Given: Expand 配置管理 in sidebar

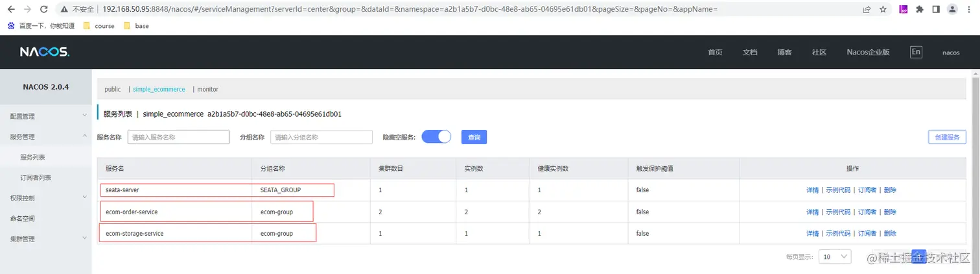Looking at the screenshot, I should tap(45, 116).
